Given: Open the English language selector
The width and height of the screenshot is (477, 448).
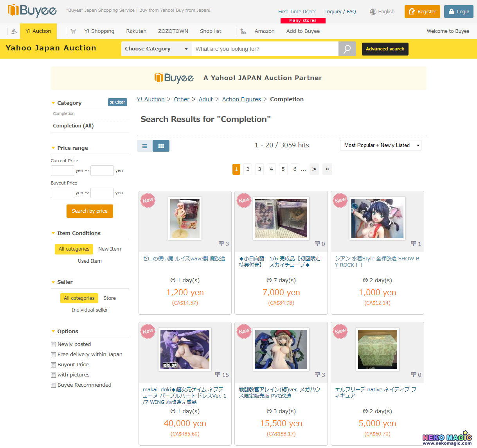Looking at the screenshot, I should pos(382,12).
